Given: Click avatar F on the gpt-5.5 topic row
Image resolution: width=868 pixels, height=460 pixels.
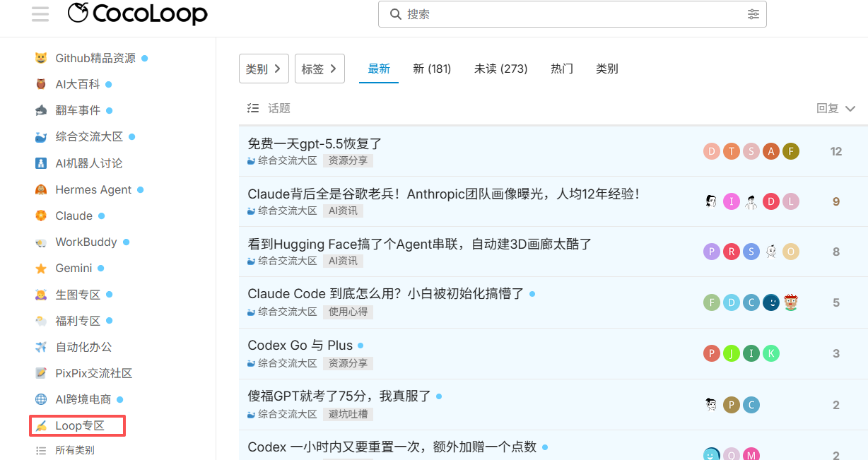Looking at the screenshot, I should (791, 151).
